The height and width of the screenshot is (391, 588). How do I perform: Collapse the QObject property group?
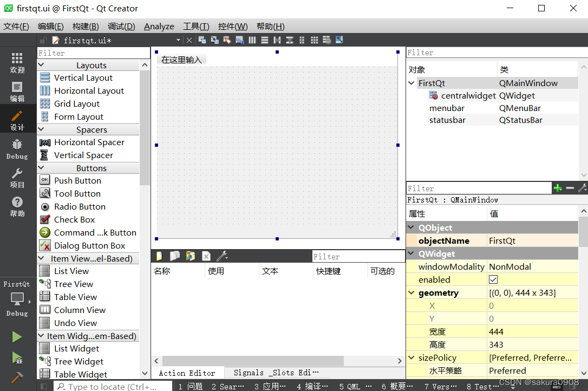pyautogui.click(x=411, y=227)
